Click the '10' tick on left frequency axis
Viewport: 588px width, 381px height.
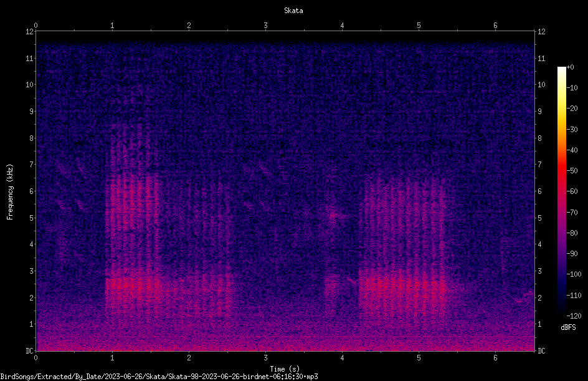coord(30,85)
